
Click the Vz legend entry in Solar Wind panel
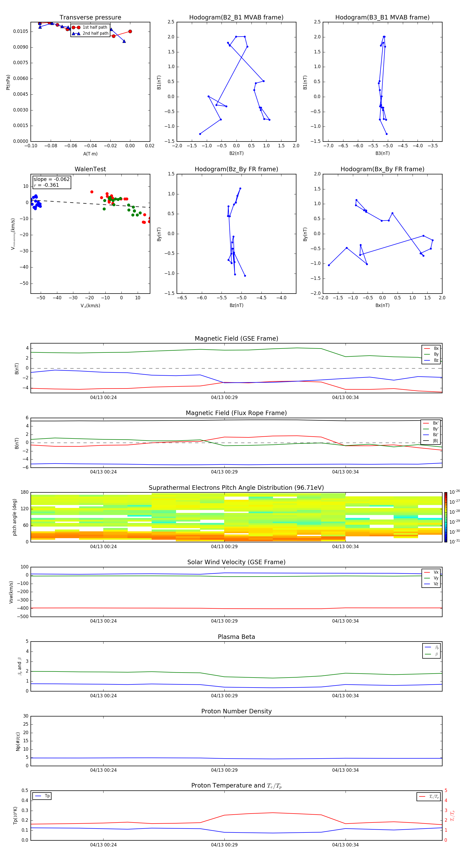[431, 584]
